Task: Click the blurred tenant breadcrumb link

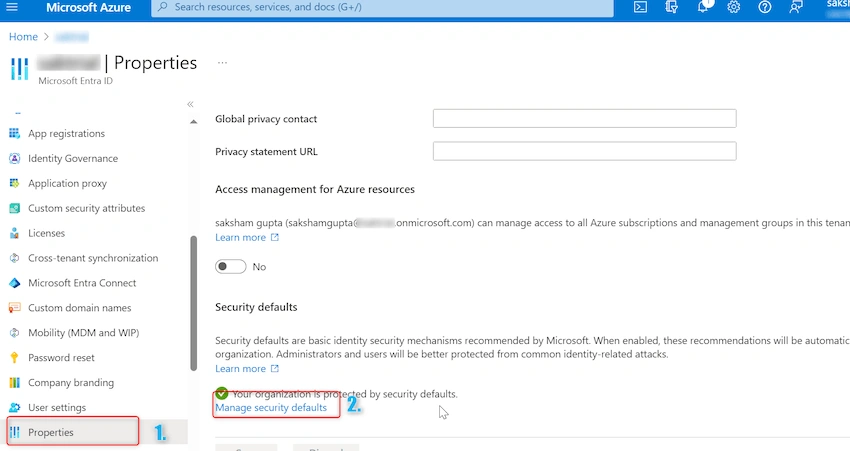Action: coord(72,37)
